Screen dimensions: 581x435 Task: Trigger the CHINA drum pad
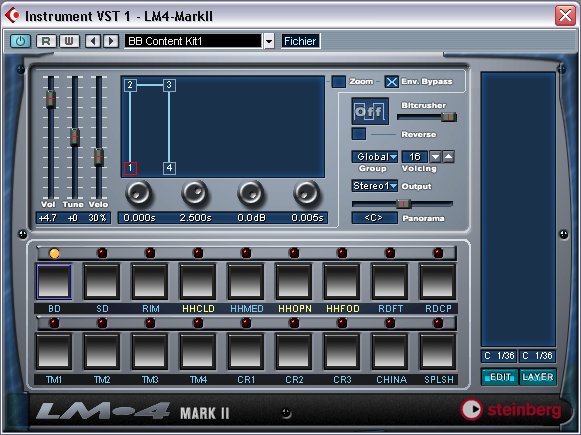pos(389,351)
